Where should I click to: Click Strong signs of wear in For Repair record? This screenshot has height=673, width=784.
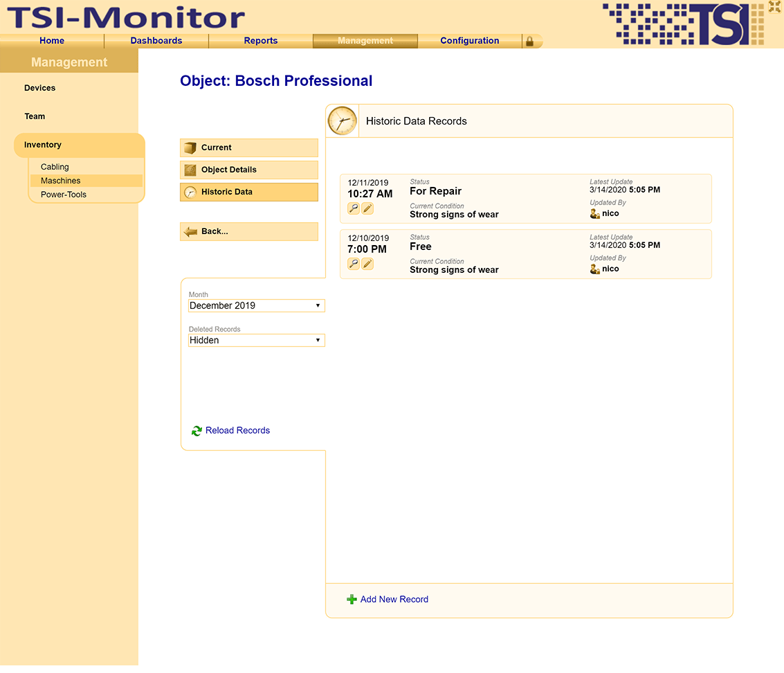pyautogui.click(x=454, y=215)
